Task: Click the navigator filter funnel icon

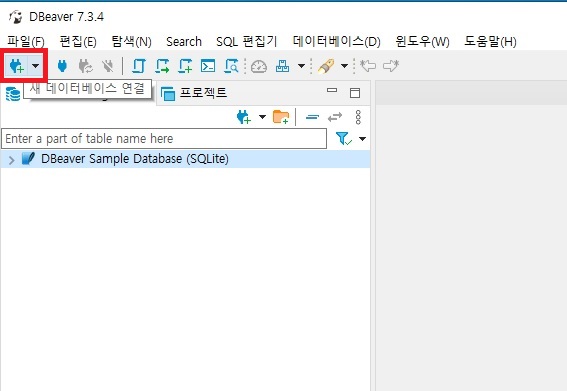Action: click(x=343, y=139)
